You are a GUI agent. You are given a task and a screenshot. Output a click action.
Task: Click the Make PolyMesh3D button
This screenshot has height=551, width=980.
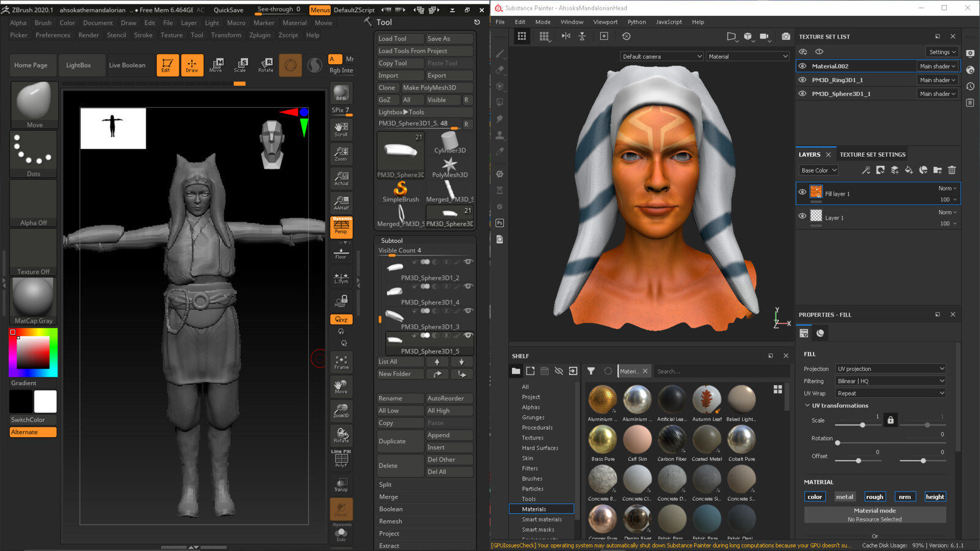coord(437,88)
